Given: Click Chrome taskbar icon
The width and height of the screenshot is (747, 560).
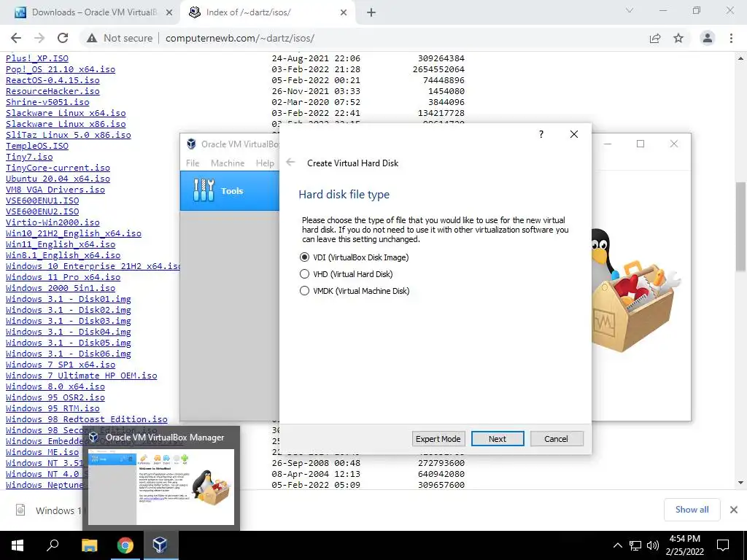Looking at the screenshot, I should coord(125,545).
